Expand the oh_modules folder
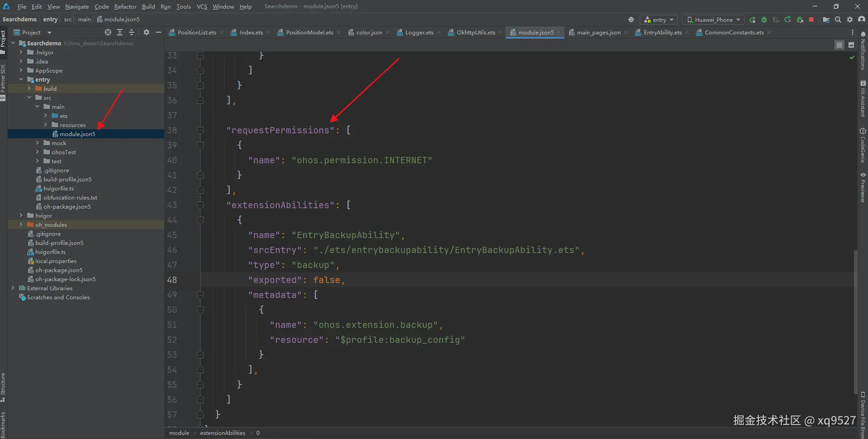The height and width of the screenshot is (439, 868). (21, 224)
